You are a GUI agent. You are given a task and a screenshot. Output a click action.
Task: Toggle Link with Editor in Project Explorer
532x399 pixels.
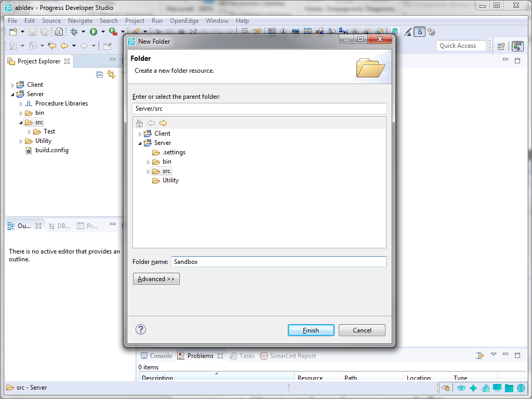[x=111, y=74]
